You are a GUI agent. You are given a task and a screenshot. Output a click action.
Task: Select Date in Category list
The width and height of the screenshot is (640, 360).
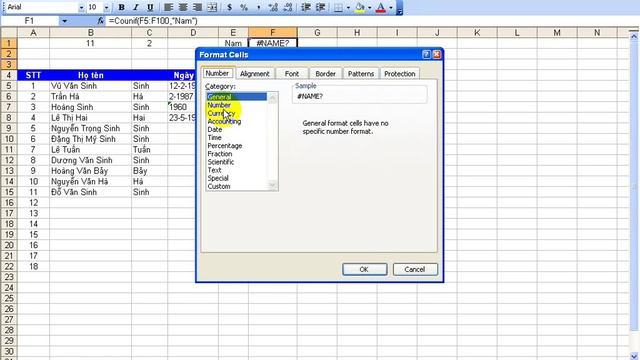(x=237, y=129)
